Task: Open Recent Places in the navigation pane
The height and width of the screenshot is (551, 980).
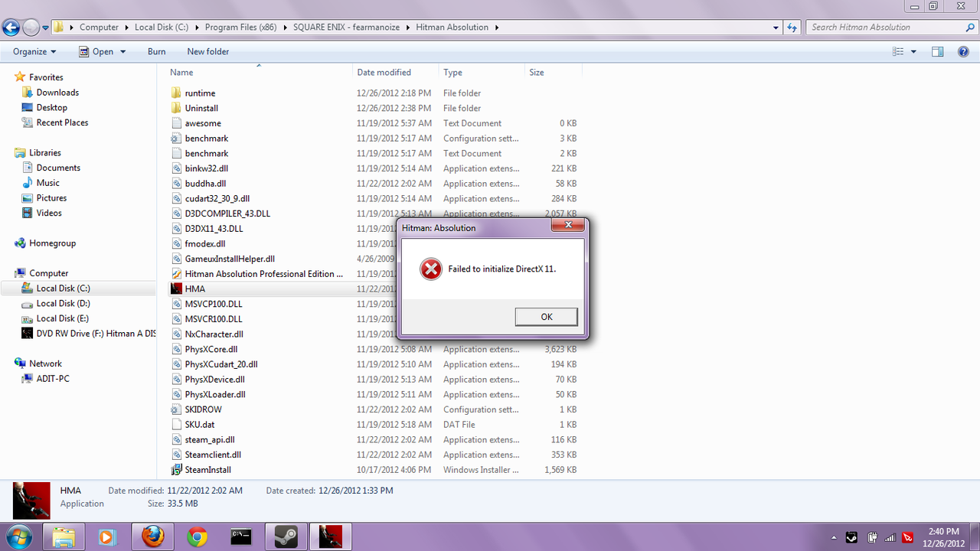Action: pyautogui.click(x=62, y=122)
